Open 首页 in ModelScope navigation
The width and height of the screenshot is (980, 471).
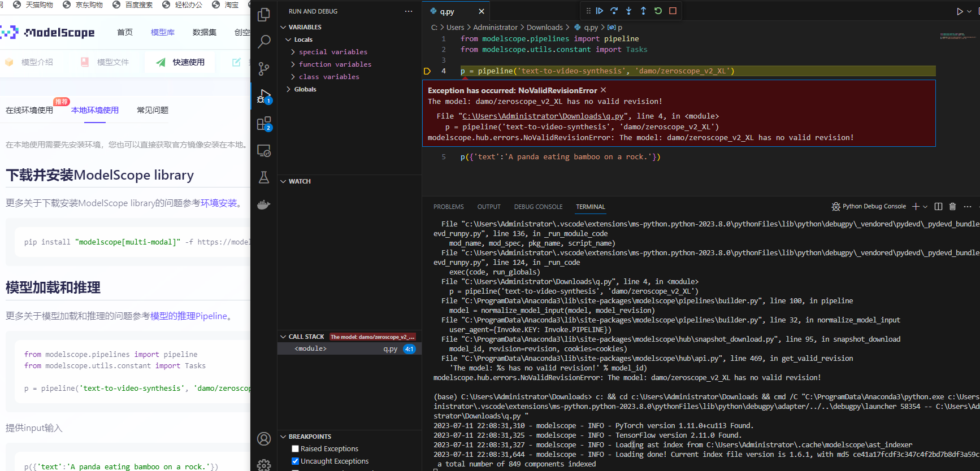125,32
